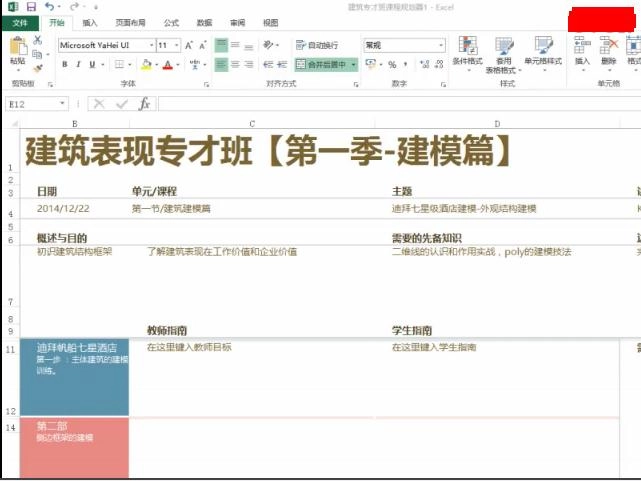The image size is (641, 481).
Task: Toggle Italic formatting
Action: [78, 65]
